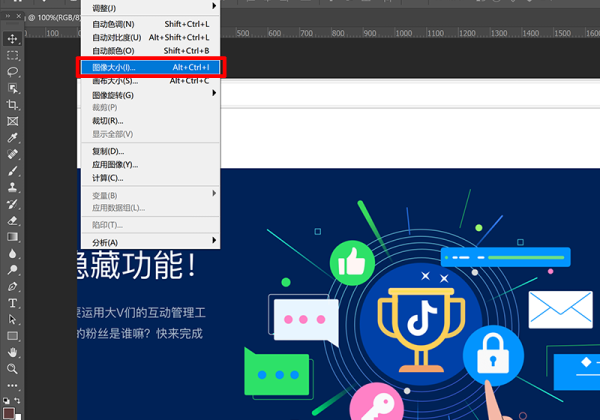600x420 pixels.
Task: Select the Rectangular Marquee tool
Action: coord(12,55)
